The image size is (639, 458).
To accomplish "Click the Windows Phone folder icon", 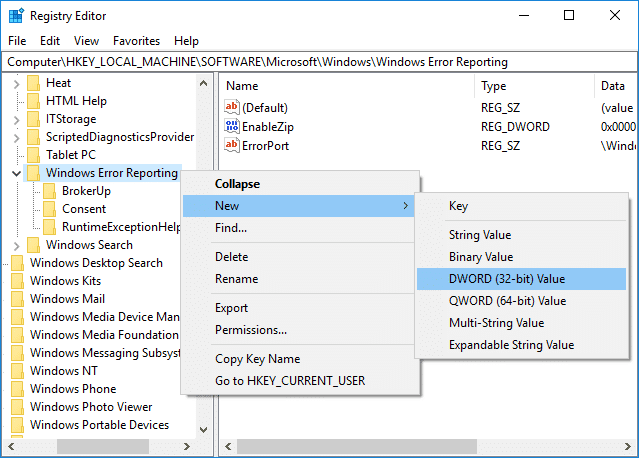I will [x=18, y=389].
